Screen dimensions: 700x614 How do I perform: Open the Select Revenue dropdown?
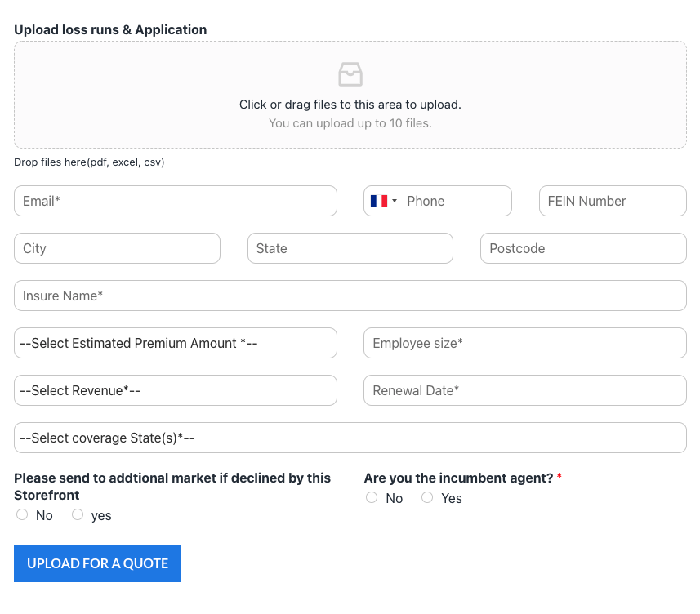176,390
